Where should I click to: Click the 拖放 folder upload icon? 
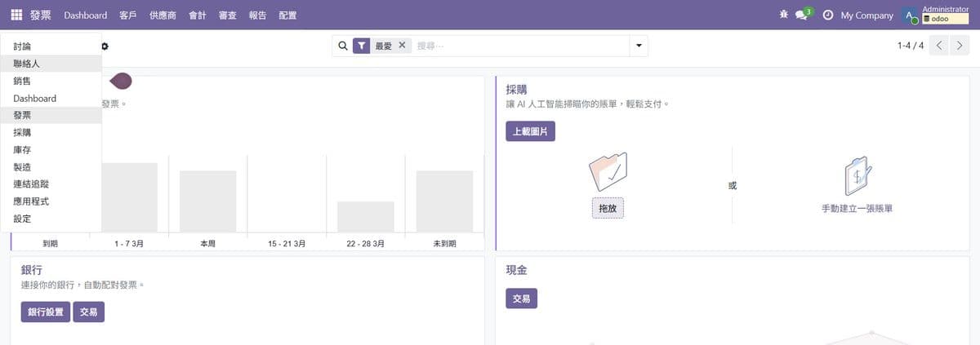(x=608, y=171)
